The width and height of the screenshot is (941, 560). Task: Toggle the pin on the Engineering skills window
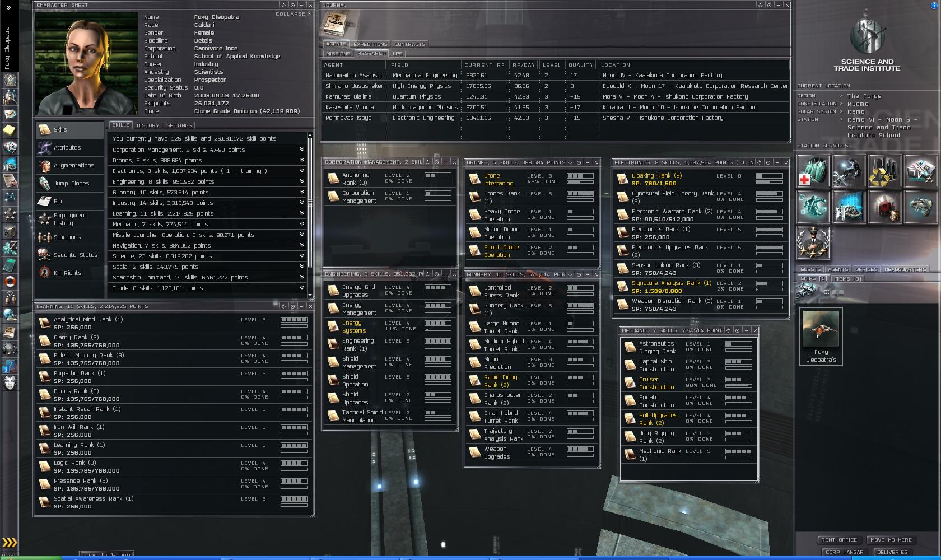point(436,274)
